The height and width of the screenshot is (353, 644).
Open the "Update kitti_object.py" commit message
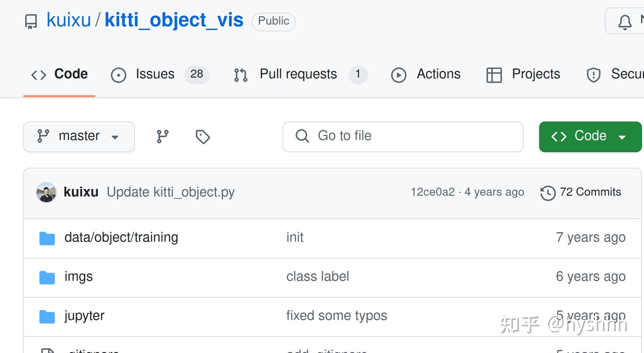coord(171,192)
